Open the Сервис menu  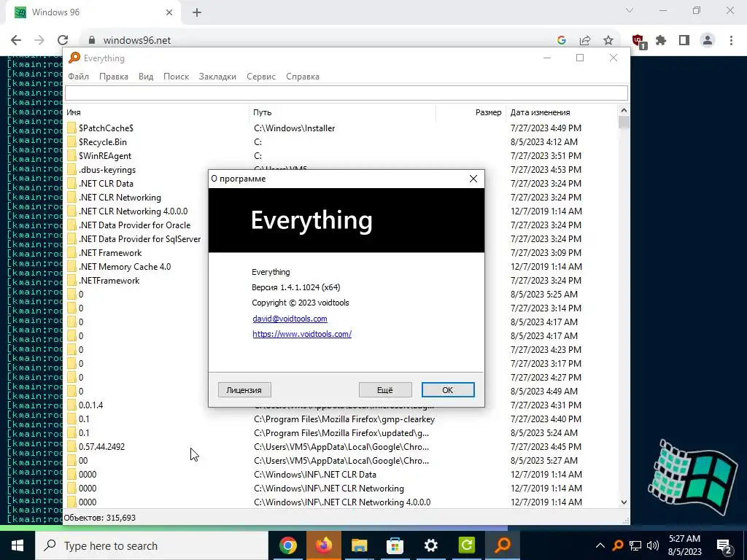coord(261,76)
